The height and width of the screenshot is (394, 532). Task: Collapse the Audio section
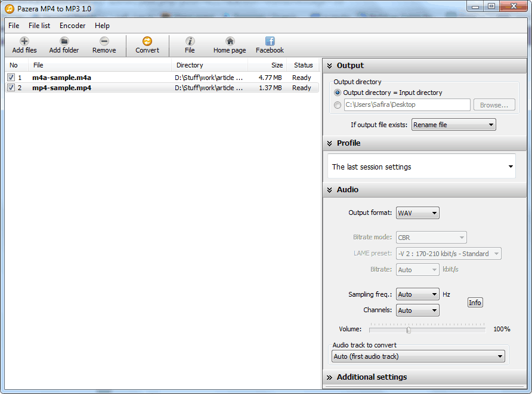pos(329,190)
